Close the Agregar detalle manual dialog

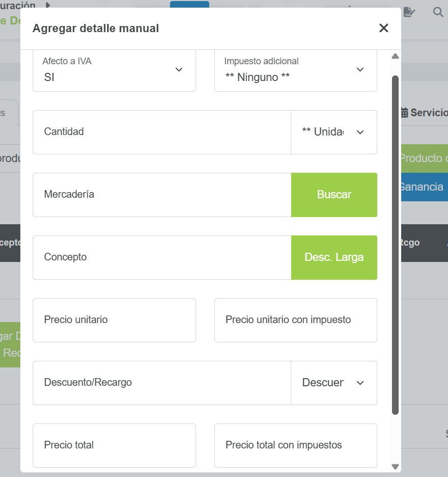pyautogui.click(x=383, y=29)
